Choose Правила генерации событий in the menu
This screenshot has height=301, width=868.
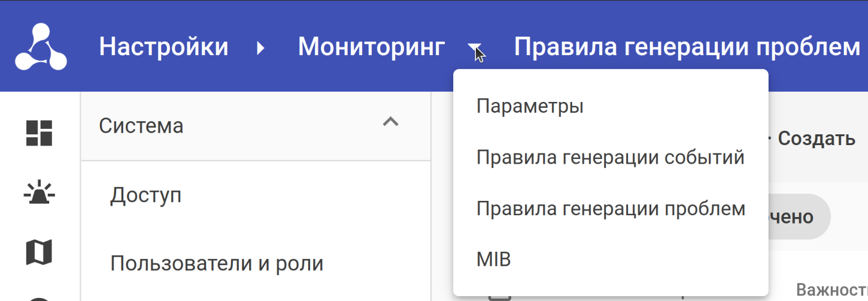click(x=610, y=158)
